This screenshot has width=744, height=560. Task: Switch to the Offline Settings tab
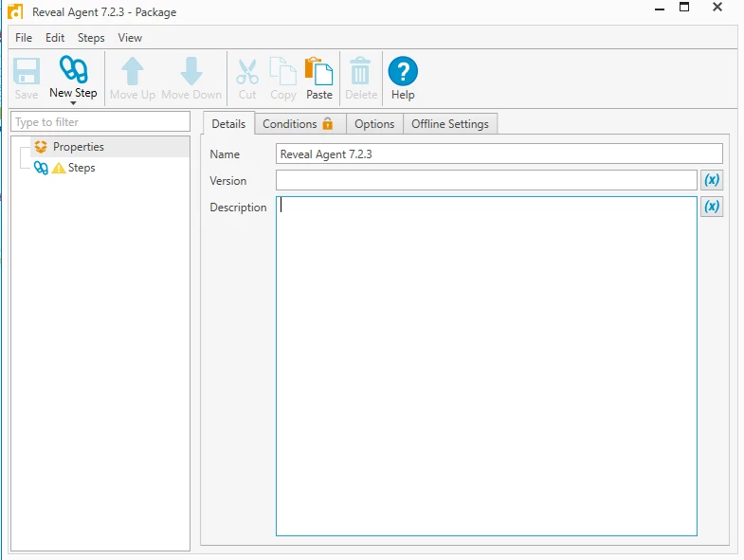click(x=450, y=124)
